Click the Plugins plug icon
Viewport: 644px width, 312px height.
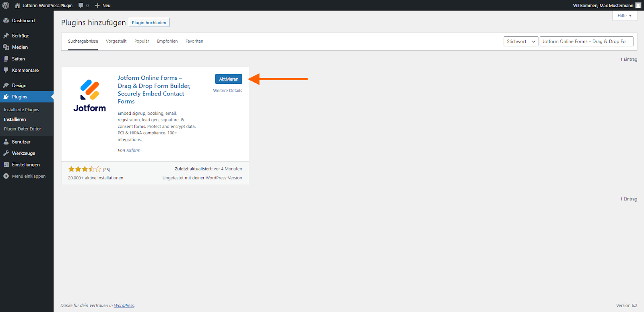(6, 97)
